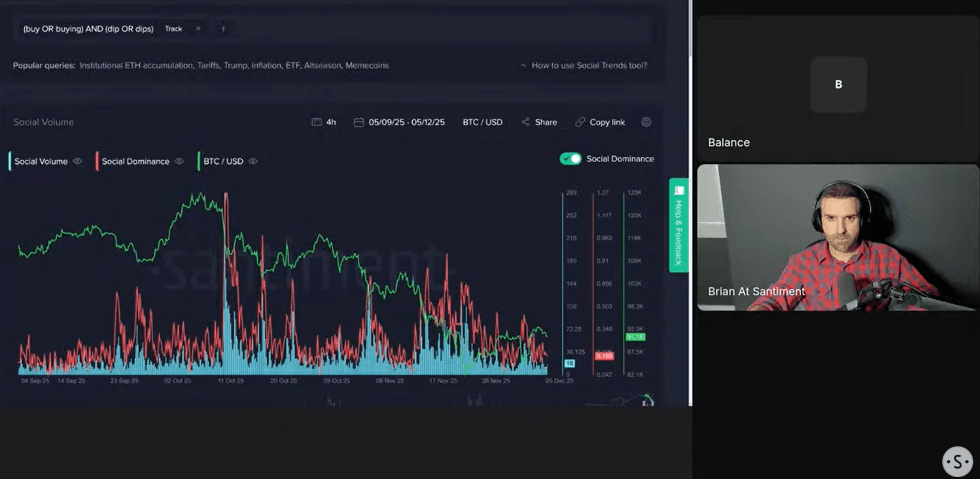
Task: Open the Help & Feedback side tab
Action: 678,225
